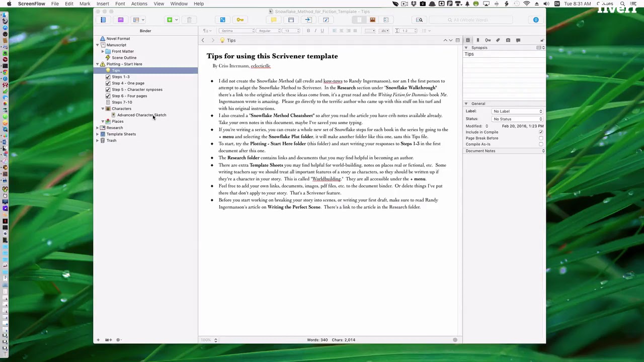
Task: Show Snapshots pane via camera icon
Action: tap(508, 40)
